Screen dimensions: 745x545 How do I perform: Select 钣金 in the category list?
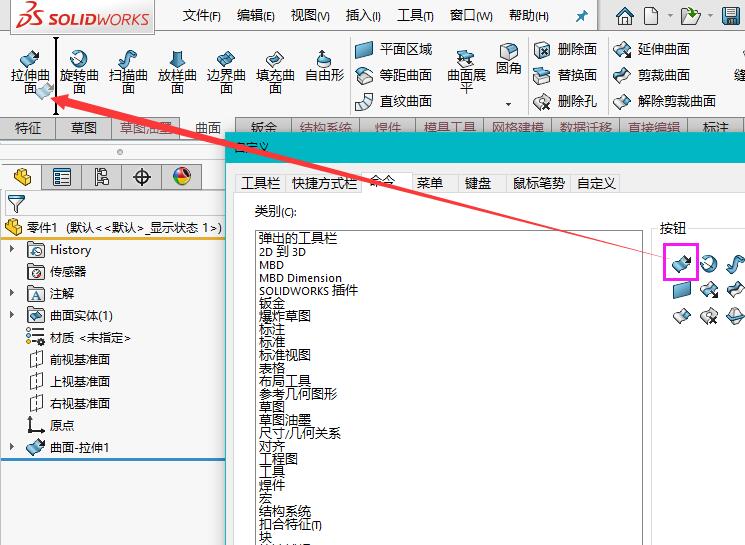coord(272,303)
